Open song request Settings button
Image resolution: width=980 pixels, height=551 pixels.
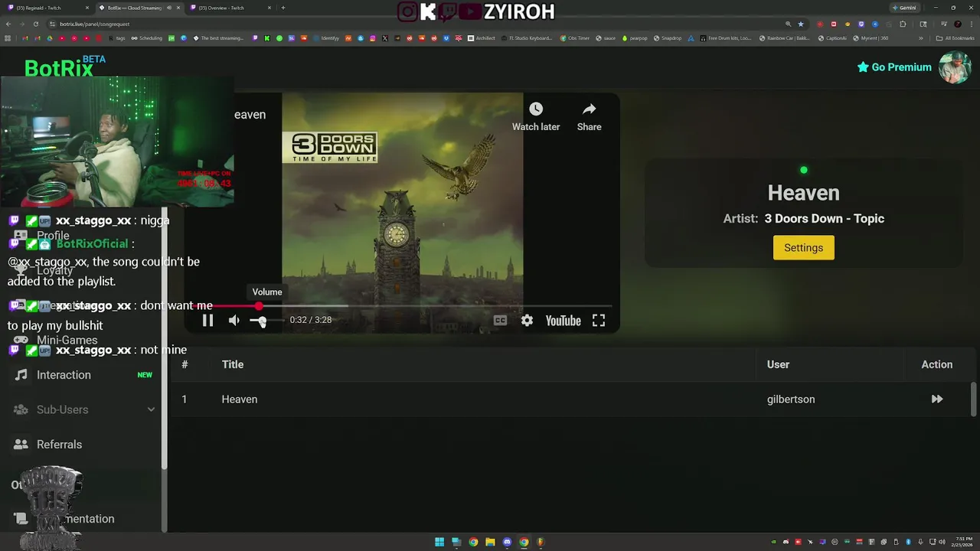click(x=803, y=248)
